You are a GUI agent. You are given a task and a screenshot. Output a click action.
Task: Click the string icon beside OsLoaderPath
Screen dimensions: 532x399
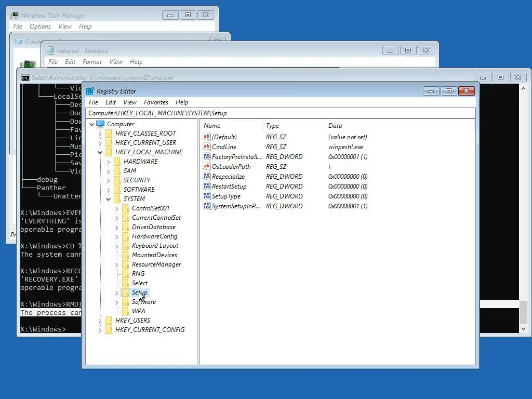click(x=207, y=166)
